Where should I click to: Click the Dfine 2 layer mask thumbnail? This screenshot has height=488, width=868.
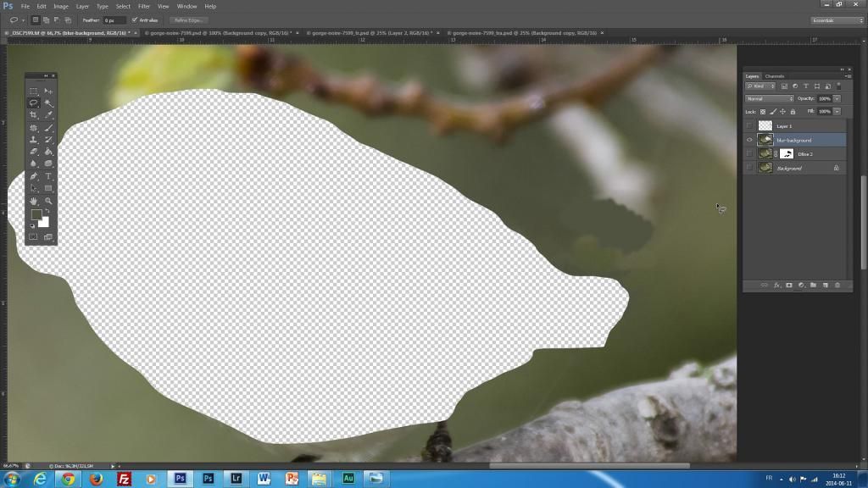(x=787, y=153)
